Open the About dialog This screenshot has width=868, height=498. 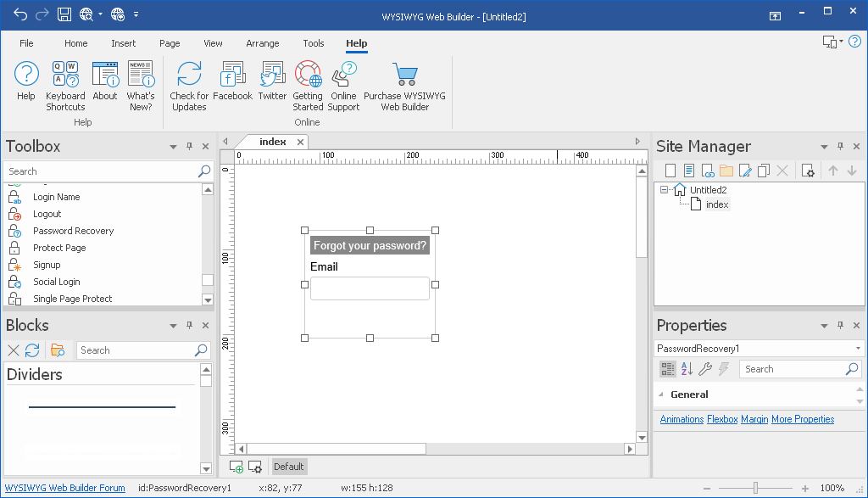(105, 82)
